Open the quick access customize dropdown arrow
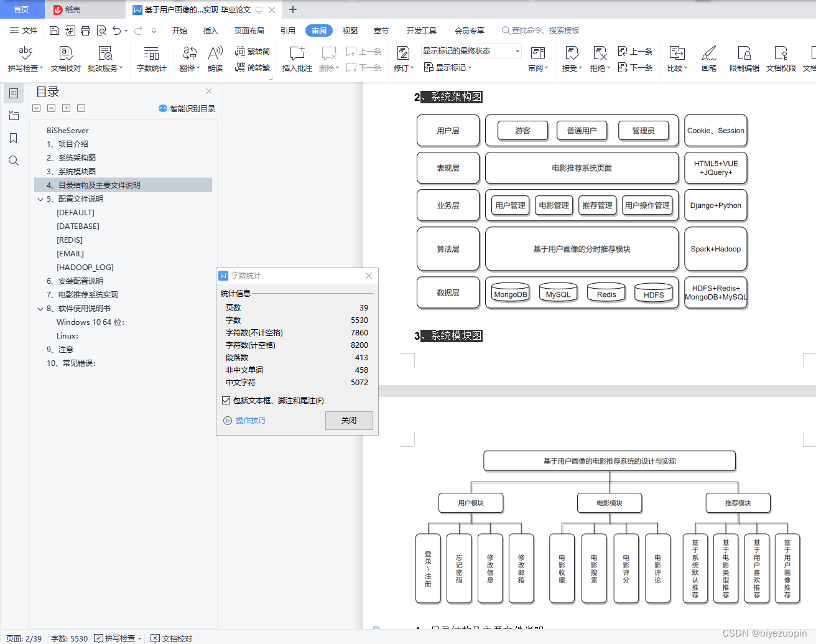The image size is (816, 644). point(154,30)
